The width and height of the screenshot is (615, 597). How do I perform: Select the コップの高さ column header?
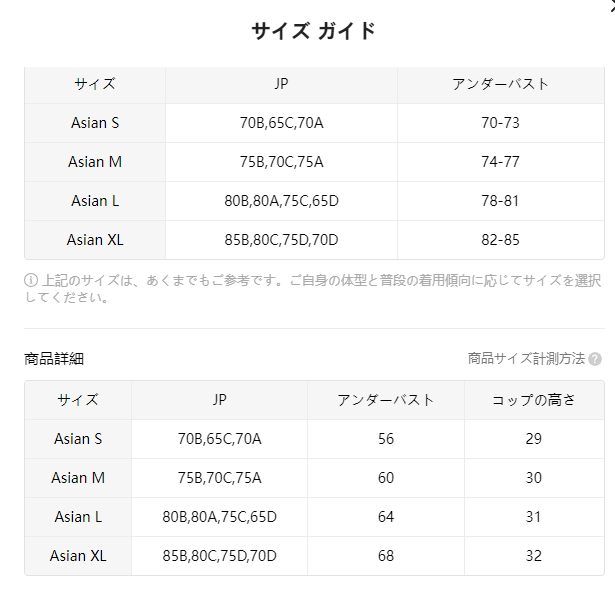point(534,400)
